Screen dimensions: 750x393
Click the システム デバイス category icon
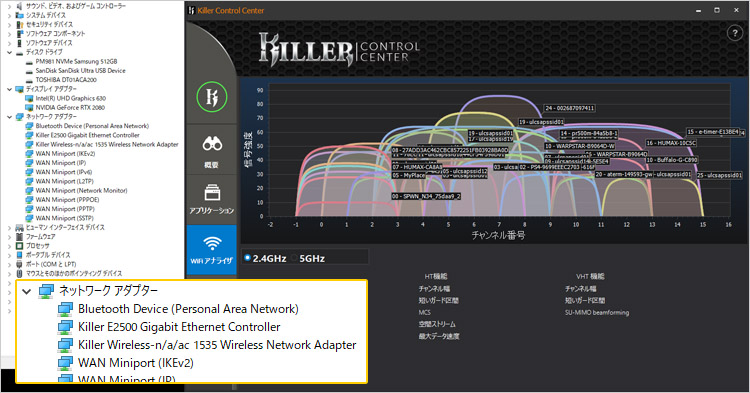[x=20, y=15]
